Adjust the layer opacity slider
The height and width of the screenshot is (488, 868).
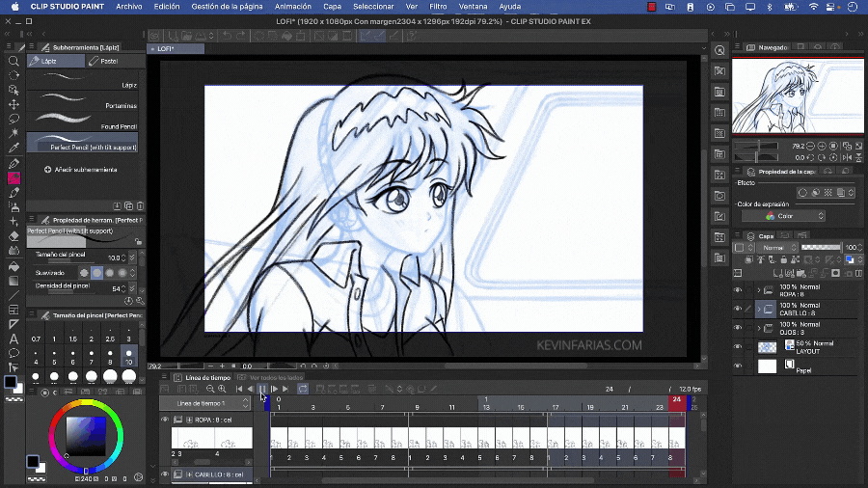821,247
